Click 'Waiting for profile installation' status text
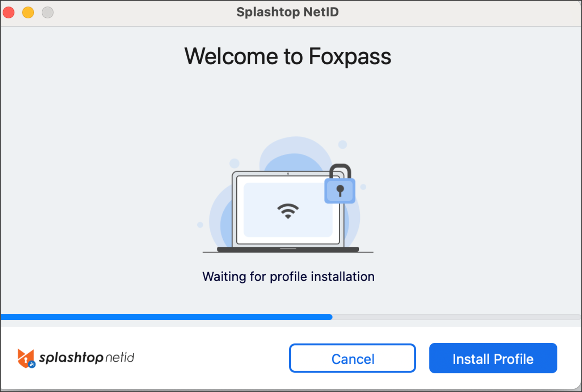The image size is (582, 392). 288,277
